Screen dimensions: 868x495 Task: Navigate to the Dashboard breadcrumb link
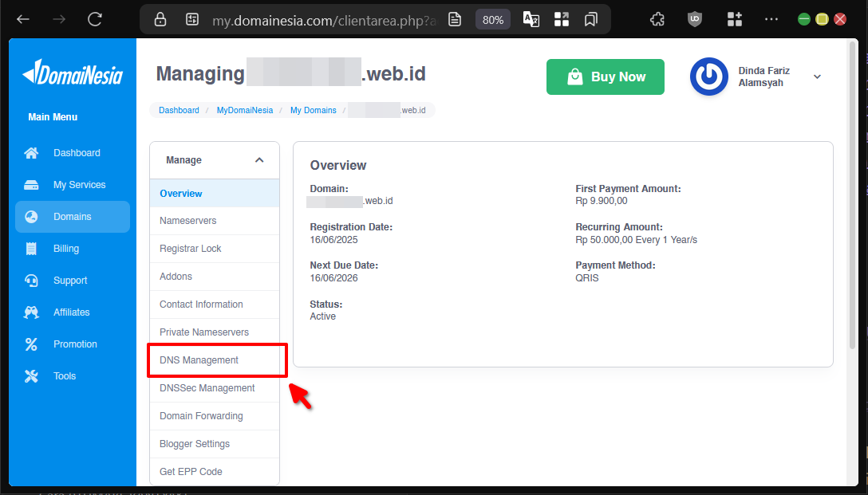(x=179, y=110)
